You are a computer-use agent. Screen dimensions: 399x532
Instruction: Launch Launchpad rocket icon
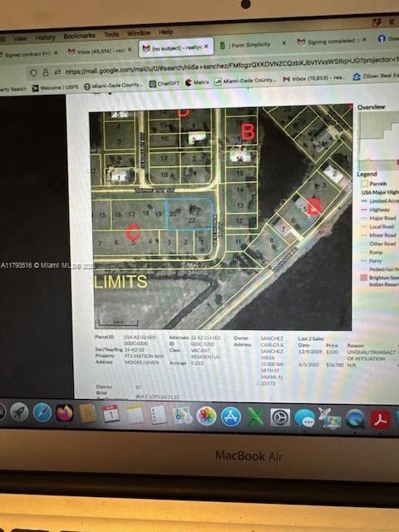click(19, 412)
